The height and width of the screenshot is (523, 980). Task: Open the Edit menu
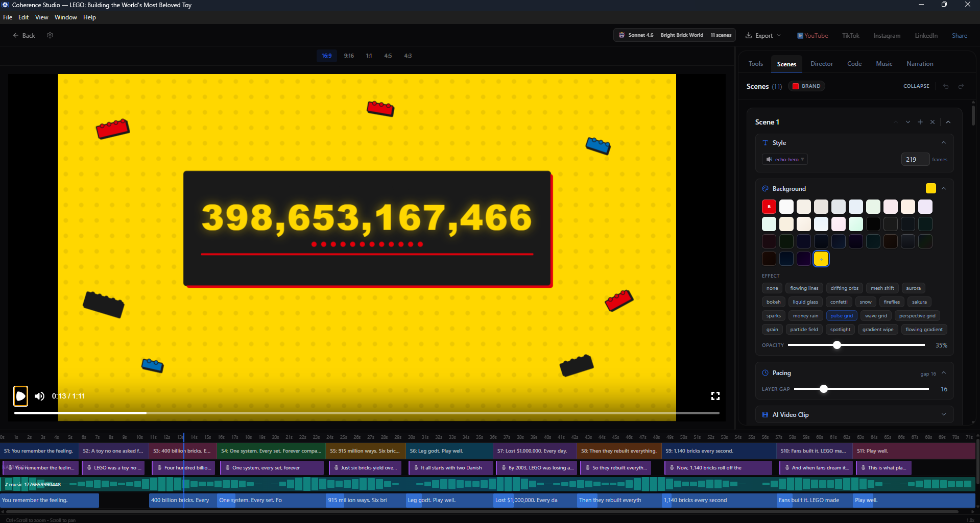pyautogui.click(x=23, y=17)
